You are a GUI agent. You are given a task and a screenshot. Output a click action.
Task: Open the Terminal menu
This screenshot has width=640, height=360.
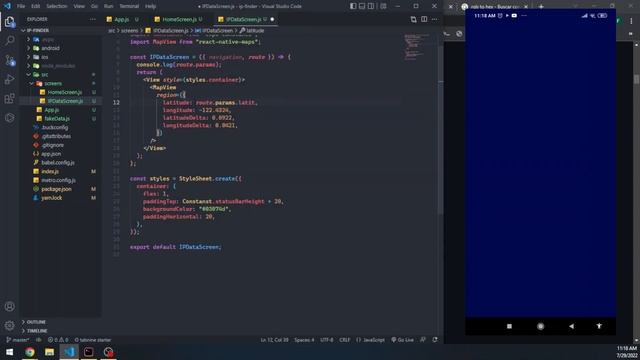(129, 6)
